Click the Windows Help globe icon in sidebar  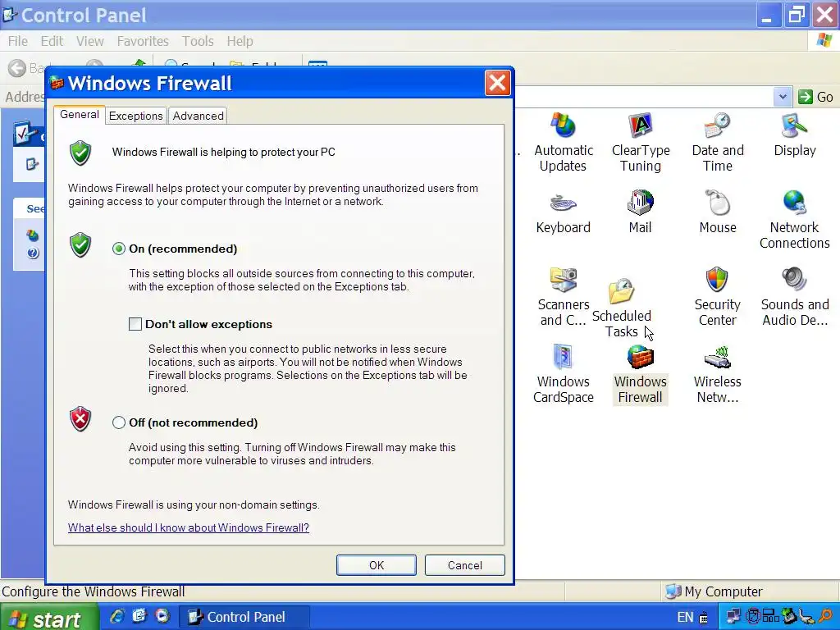pos(33,235)
